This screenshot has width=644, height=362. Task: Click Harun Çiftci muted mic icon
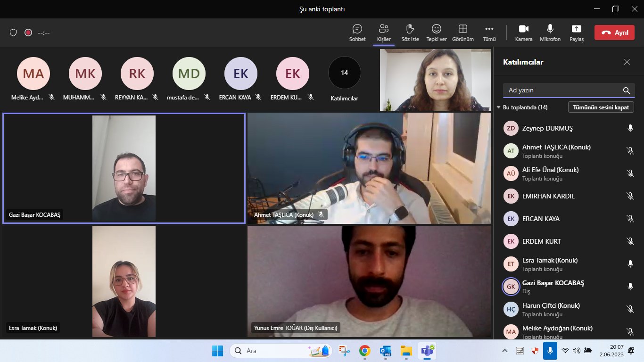coord(630,309)
